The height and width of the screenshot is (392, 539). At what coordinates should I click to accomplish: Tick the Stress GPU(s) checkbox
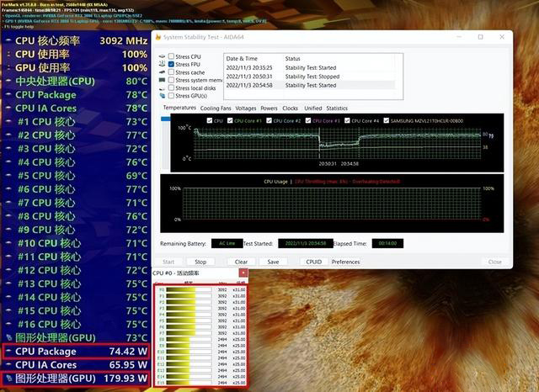tap(172, 96)
